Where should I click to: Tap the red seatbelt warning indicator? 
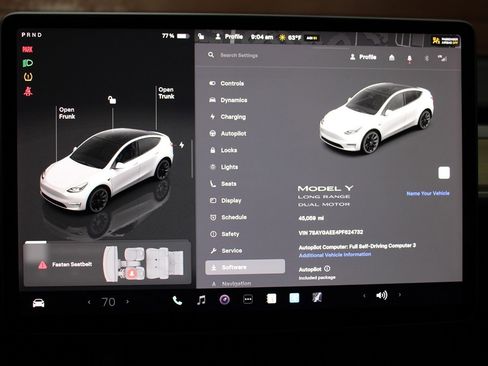point(28,91)
